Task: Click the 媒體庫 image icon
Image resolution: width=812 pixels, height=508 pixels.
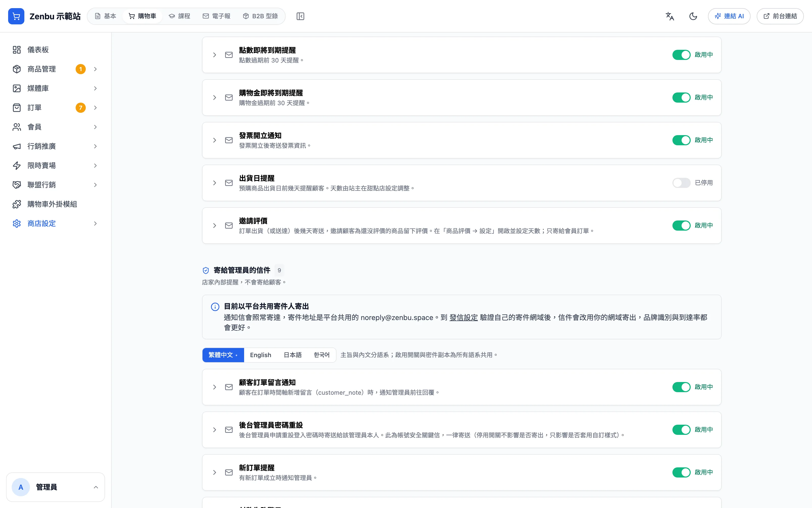Action: coord(17,88)
